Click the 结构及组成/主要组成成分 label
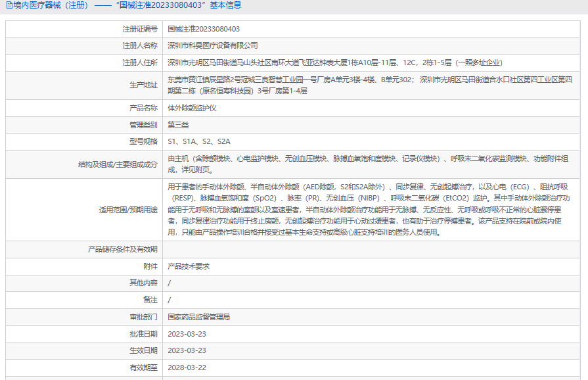 coord(118,164)
